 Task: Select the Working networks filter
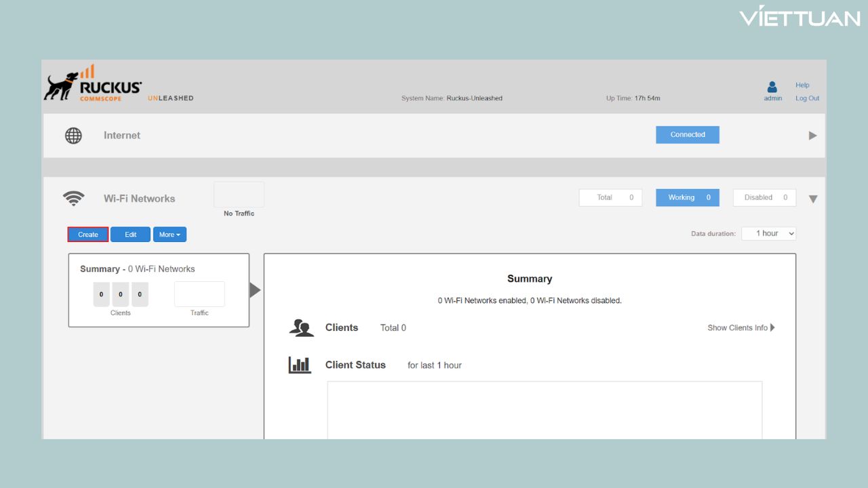click(x=688, y=198)
